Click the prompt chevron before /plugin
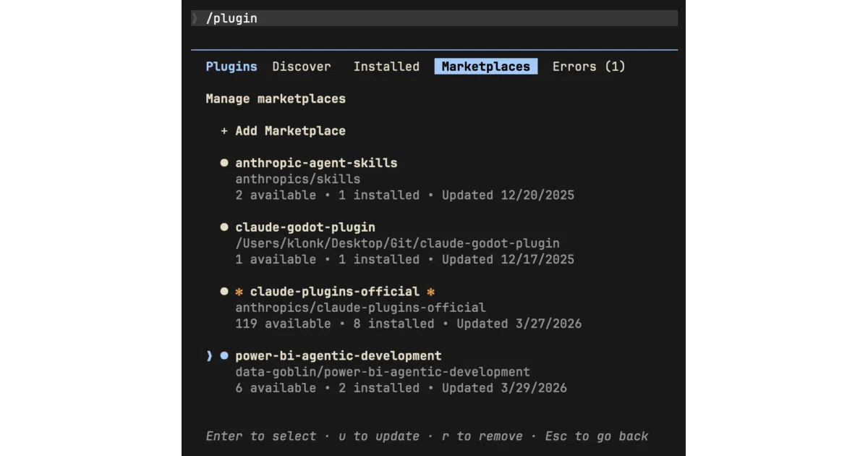Viewport: 868px width, 456px height. (x=195, y=18)
